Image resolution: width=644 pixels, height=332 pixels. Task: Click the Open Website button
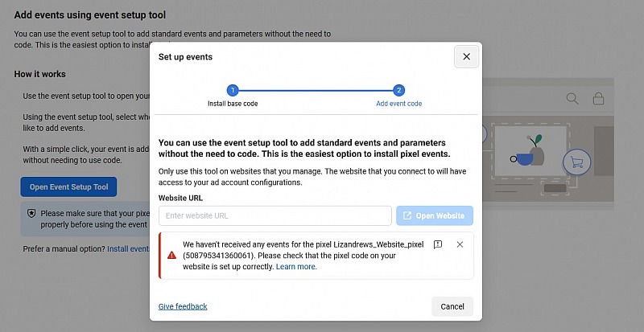435,216
